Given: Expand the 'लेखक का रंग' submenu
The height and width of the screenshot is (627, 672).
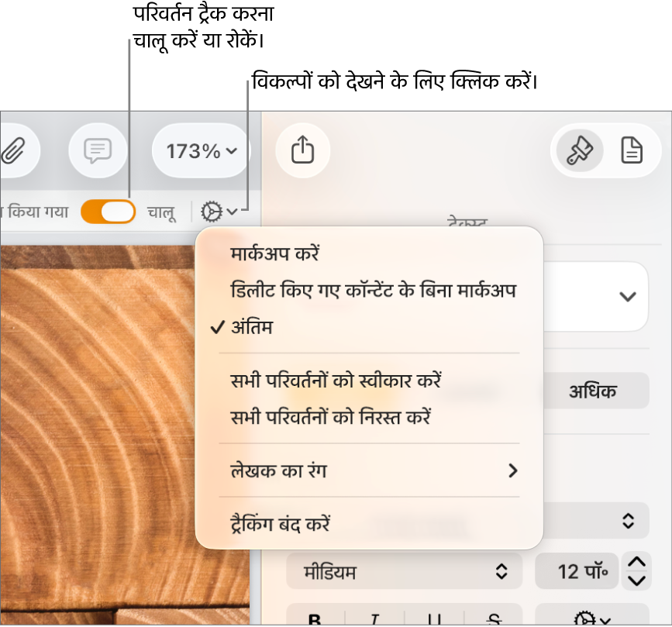Looking at the screenshot, I should pos(369,470).
